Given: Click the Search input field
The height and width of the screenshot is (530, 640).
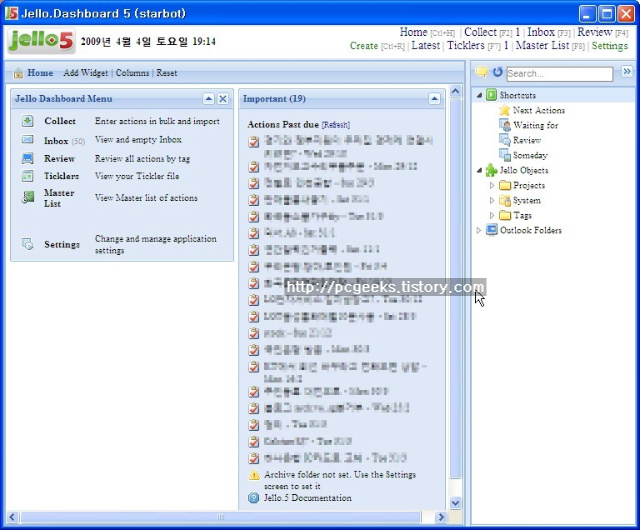Looking at the screenshot, I should click(x=560, y=74).
